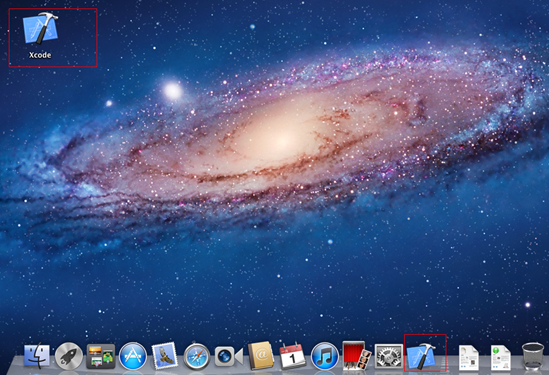Open the Trash in the Dock
Screen dimensions: 549x375
point(533,356)
